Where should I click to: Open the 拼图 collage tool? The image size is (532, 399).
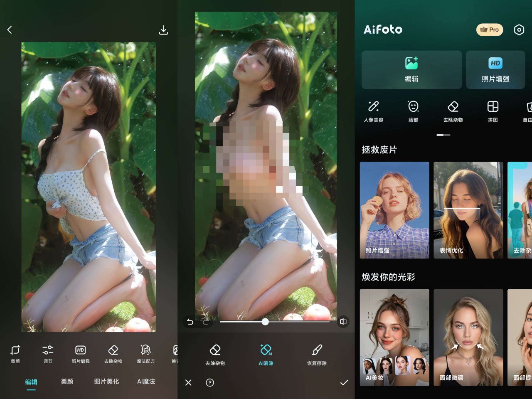coord(493,111)
